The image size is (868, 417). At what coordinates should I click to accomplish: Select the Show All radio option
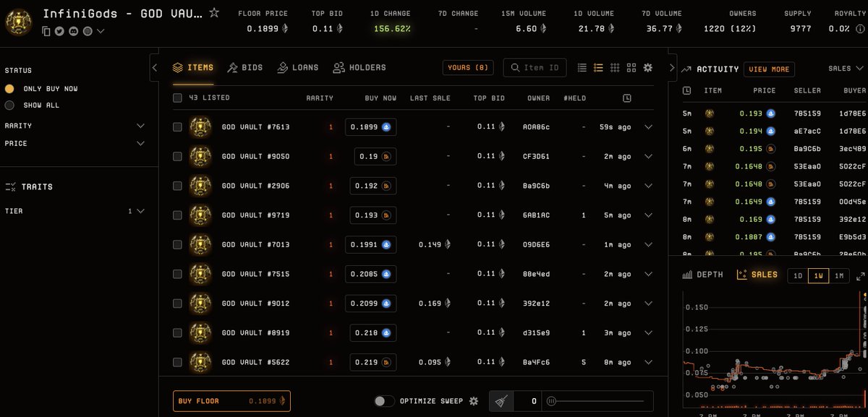(x=9, y=106)
